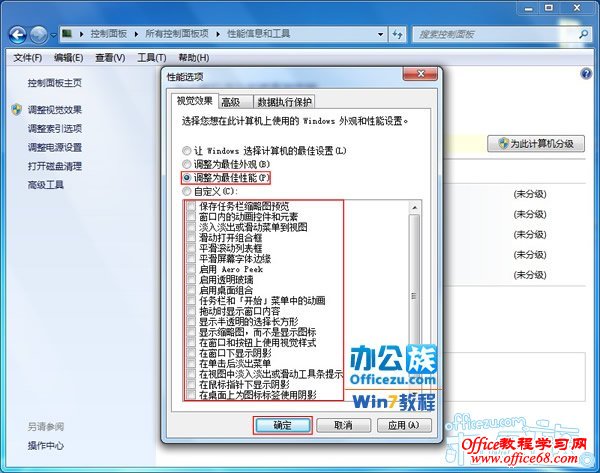Confirm with the 确定 button
The image size is (600, 473).
point(283,425)
